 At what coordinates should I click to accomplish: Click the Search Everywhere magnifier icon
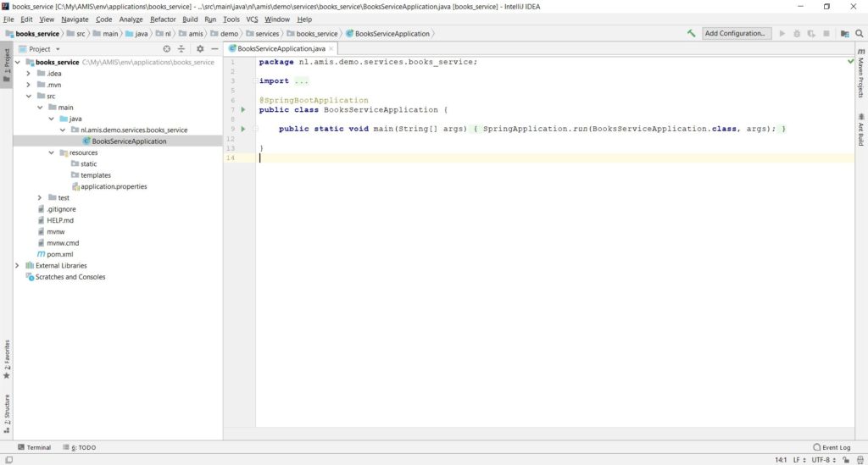(x=858, y=34)
